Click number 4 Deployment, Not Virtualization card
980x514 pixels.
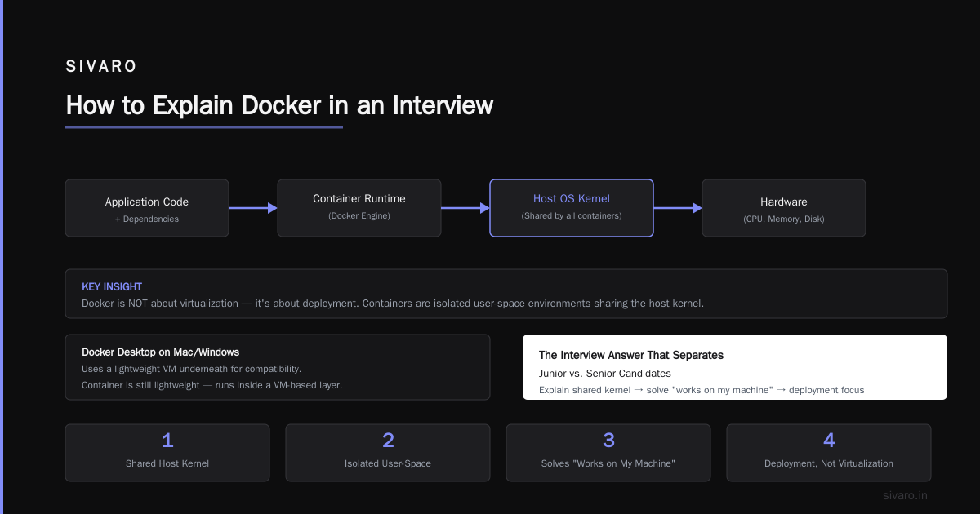click(829, 453)
